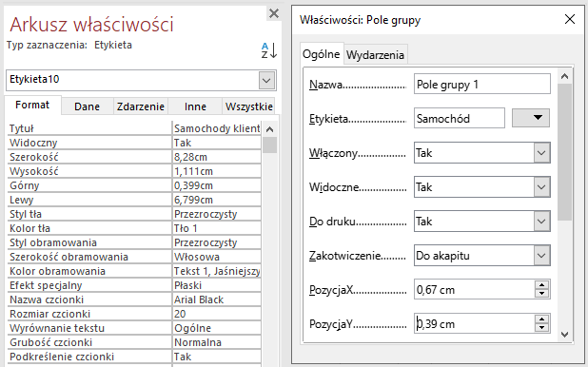Increase PozycjaX with up spinner
Viewport: 588px width, 367px height.
point(542,285)
